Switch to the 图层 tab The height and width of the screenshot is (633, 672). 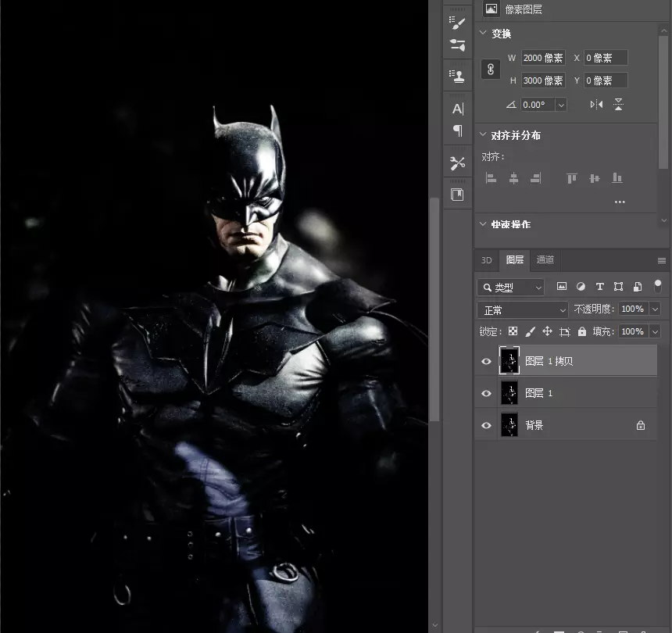(x=515, y=259)
